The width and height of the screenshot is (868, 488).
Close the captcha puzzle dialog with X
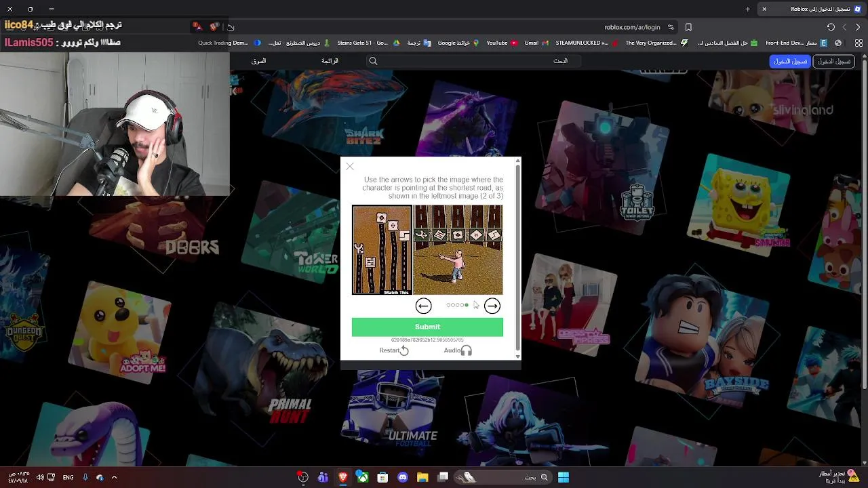click(349, 166)
